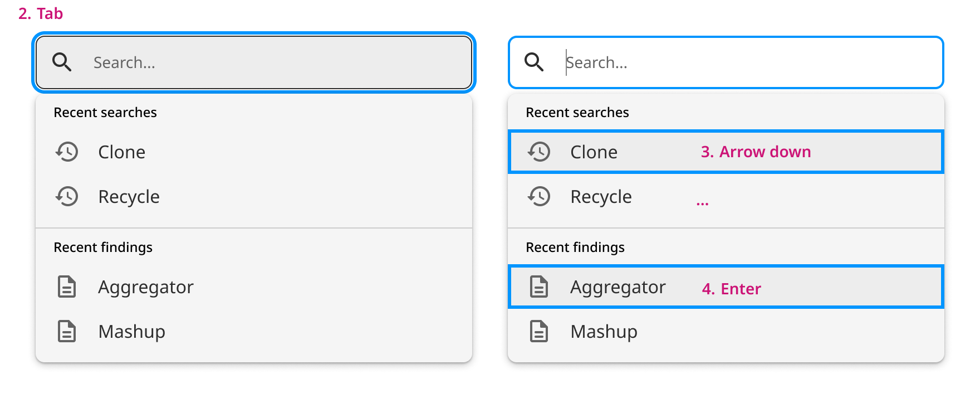Click history icon beside Clone in left panel
The image size is (980, 398).
[67, 152]
